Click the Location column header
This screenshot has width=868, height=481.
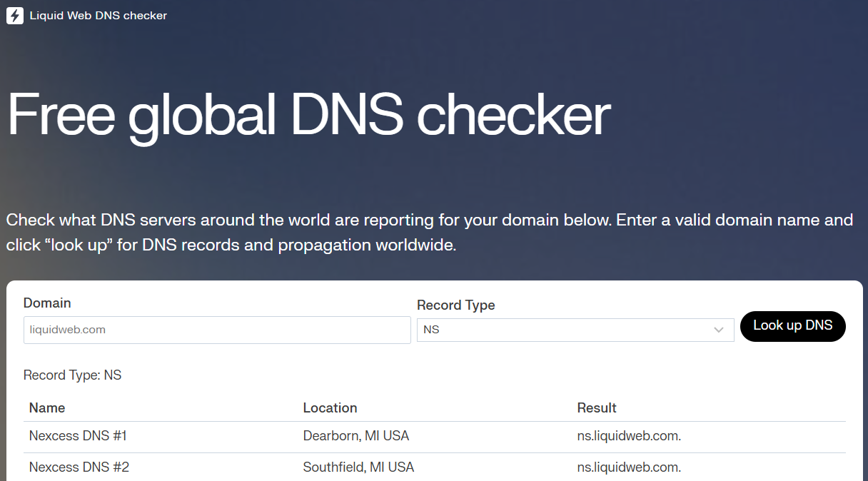[330, 407]
